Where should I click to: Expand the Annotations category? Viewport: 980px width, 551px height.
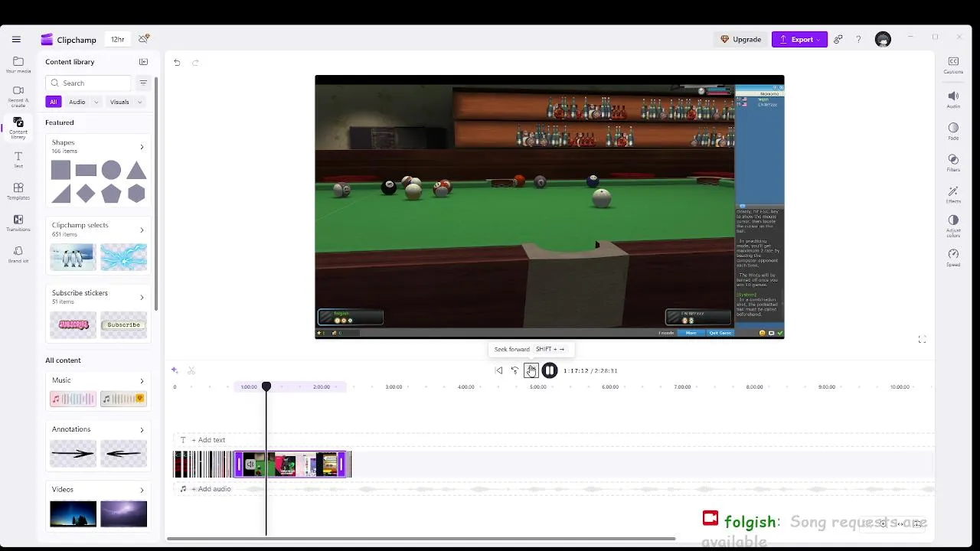(x=142, y=429)
